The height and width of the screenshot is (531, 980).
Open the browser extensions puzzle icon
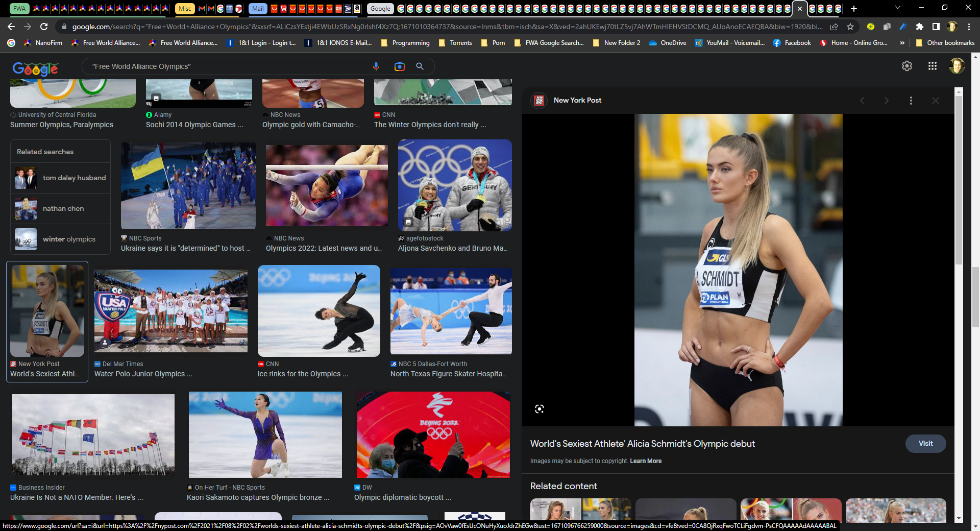pyautogui.click(x=919, y=27)
